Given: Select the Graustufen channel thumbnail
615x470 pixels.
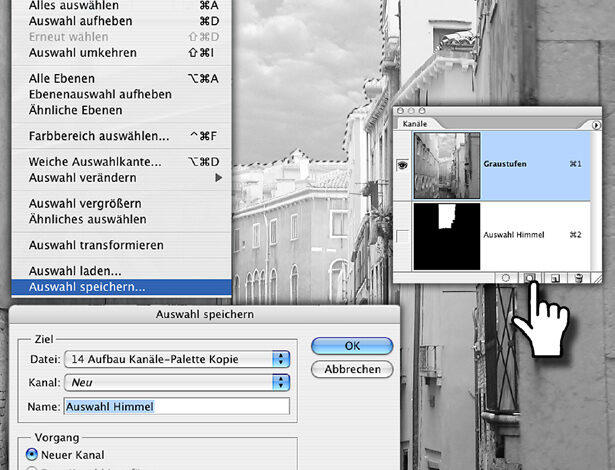Looking at the screenshot, I should 447,165.
